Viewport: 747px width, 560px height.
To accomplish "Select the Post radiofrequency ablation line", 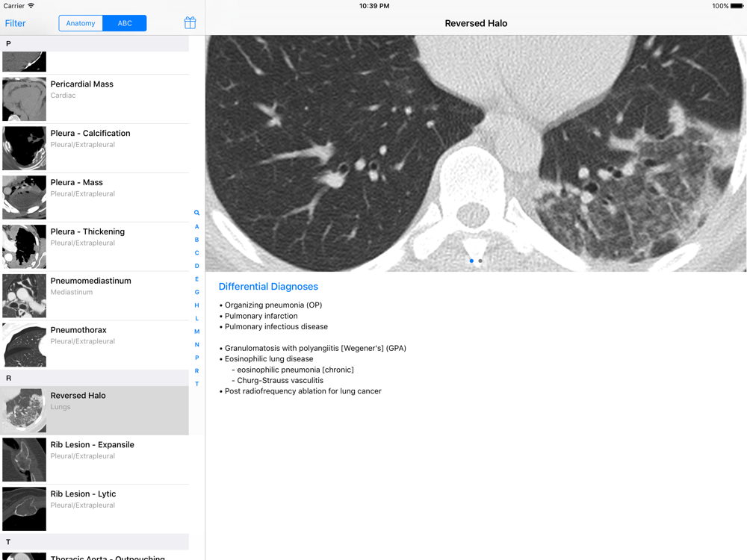I will (x=300, y=391).
